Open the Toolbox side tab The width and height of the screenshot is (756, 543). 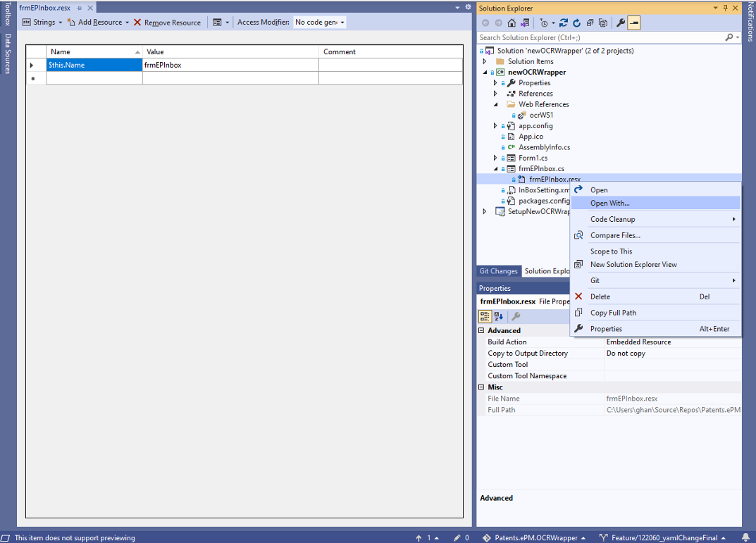7,13
